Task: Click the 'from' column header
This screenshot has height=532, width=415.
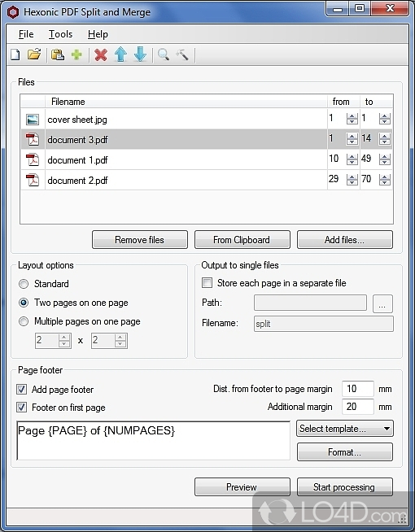Action: (x=343, y=102)
